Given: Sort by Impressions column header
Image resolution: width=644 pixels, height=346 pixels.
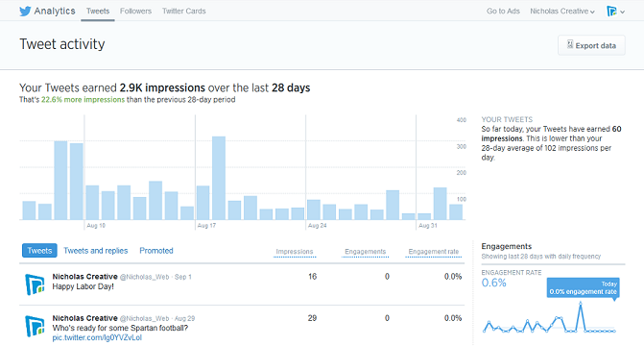Looking at the screenshot, I should click(295, 252).
